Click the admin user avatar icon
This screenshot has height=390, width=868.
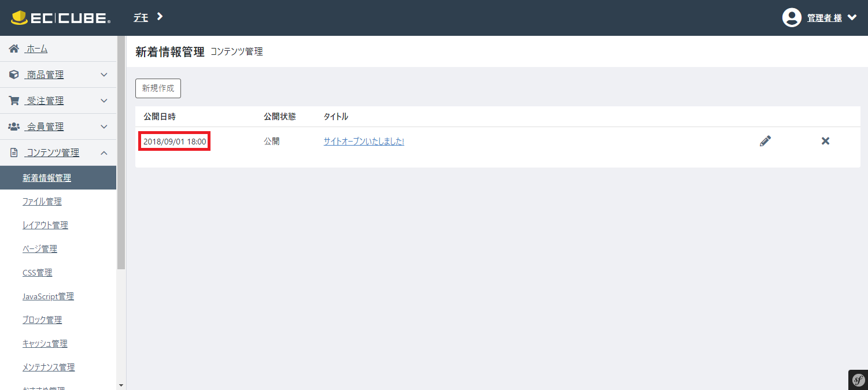[x=792, y=17]
